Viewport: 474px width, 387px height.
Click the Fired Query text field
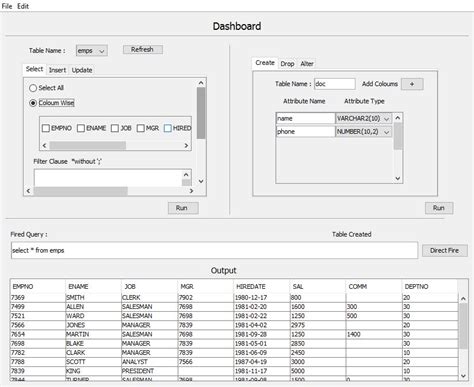214,250
